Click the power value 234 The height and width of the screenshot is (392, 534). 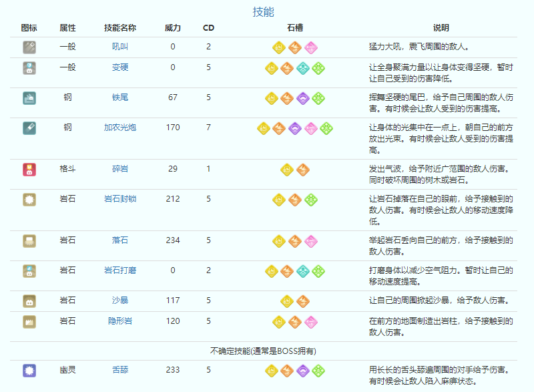point(173,240)
